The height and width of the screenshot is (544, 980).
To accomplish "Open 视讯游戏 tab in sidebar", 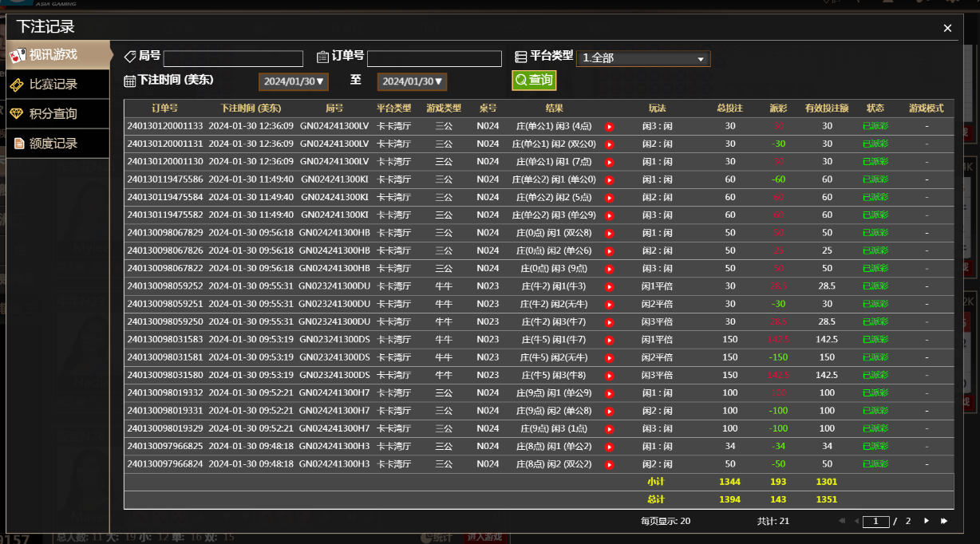I will click(x=55, y=55).
